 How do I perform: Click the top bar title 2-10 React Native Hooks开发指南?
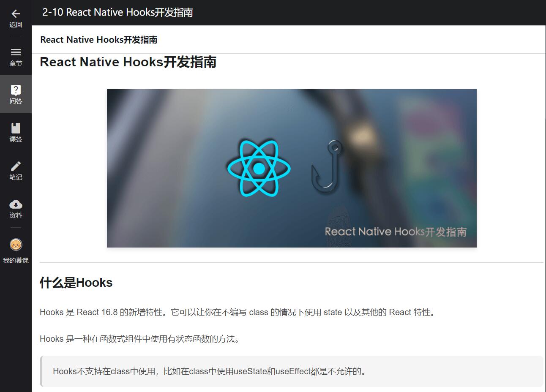click(117, 12)
